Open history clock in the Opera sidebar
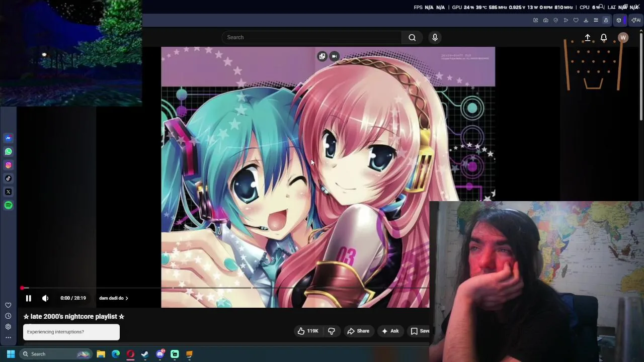This screenshot has height=362, width=644. (8, 316)
